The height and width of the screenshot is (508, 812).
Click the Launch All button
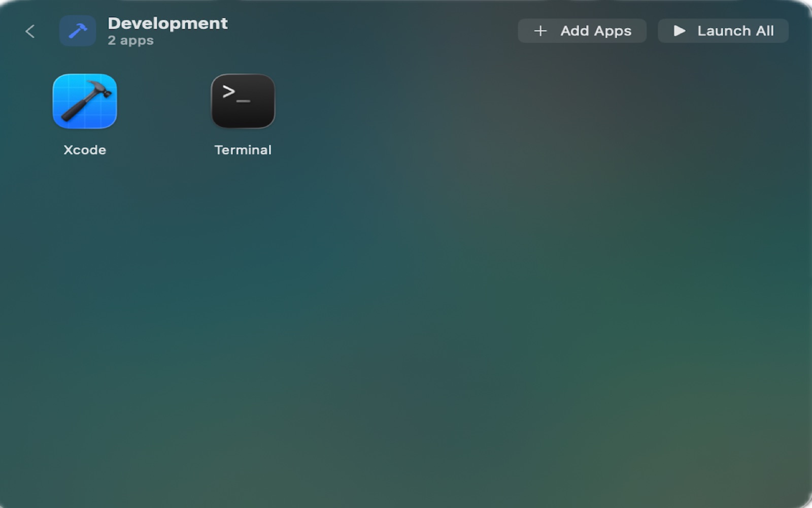(723, 31)
